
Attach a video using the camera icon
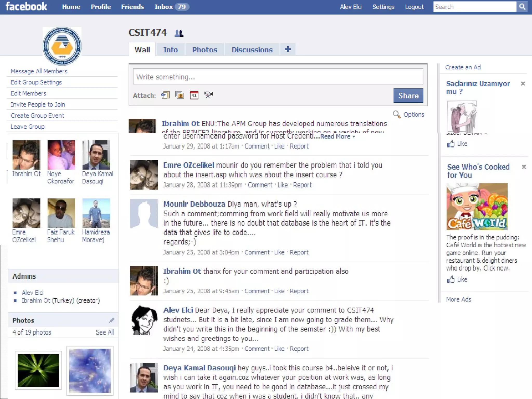[x=208, y=95]
